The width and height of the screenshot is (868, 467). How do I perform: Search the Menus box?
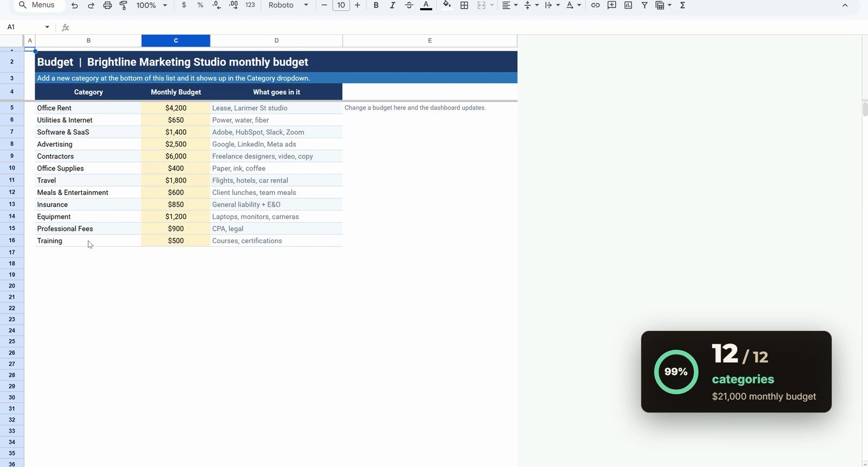click(x=38, y=5)
